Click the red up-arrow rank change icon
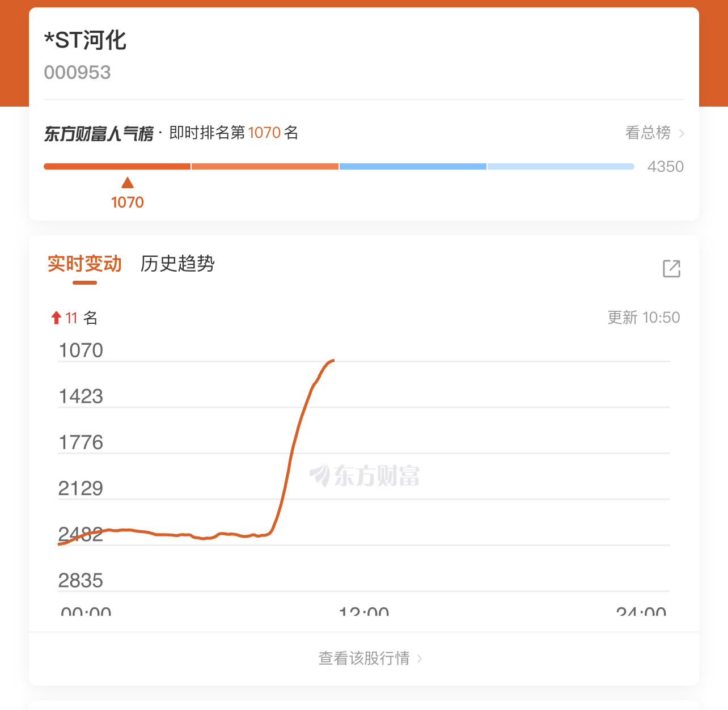This screenshot has height=710, width=728. [x=56, y=318]
